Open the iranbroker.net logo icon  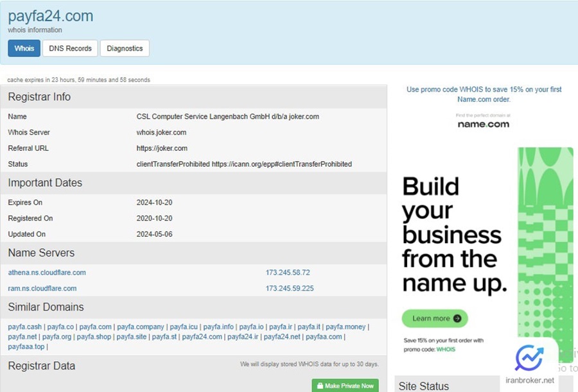pos(529,358)
